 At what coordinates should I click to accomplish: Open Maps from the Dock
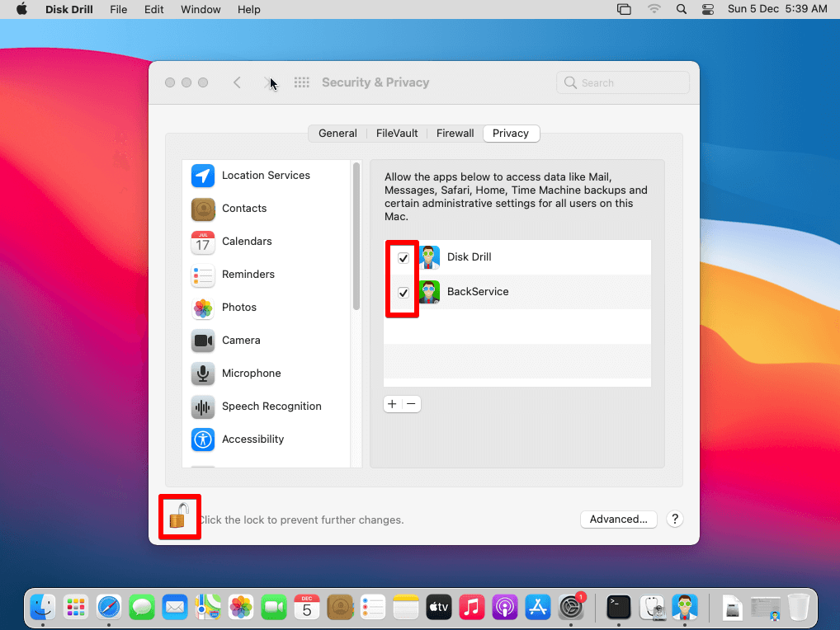point(208,608)
